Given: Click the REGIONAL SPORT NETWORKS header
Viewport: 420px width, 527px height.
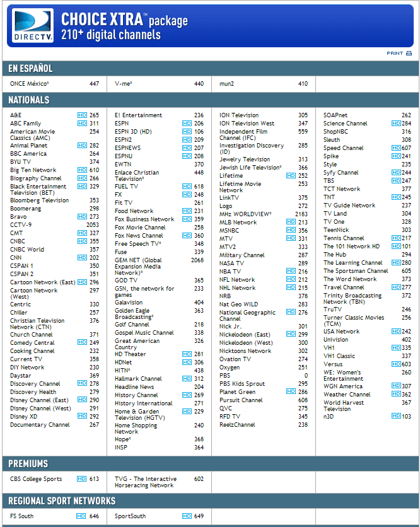Looking at the screenshot, I should point(211,501).
